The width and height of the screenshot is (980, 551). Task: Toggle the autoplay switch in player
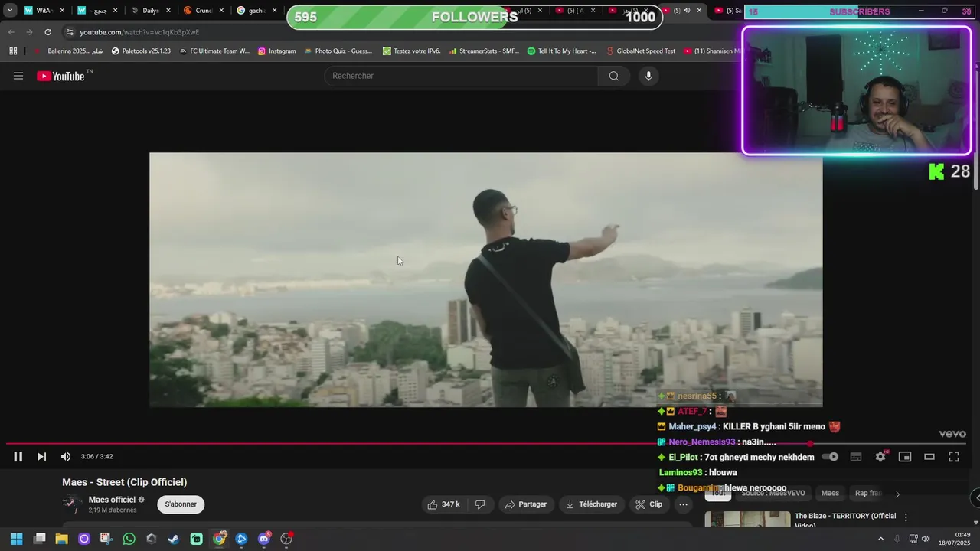tap(830, 457)
